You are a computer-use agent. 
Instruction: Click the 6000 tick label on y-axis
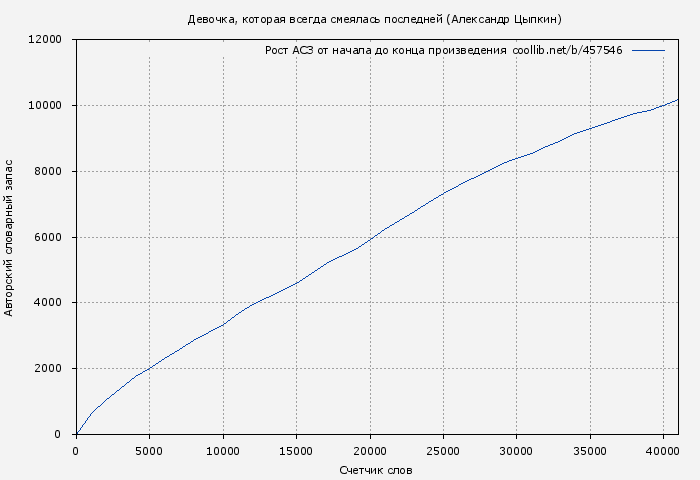pos(48,238)
